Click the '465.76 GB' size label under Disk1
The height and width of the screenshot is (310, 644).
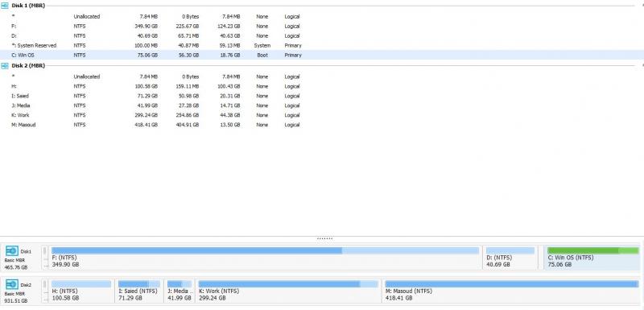16,267
